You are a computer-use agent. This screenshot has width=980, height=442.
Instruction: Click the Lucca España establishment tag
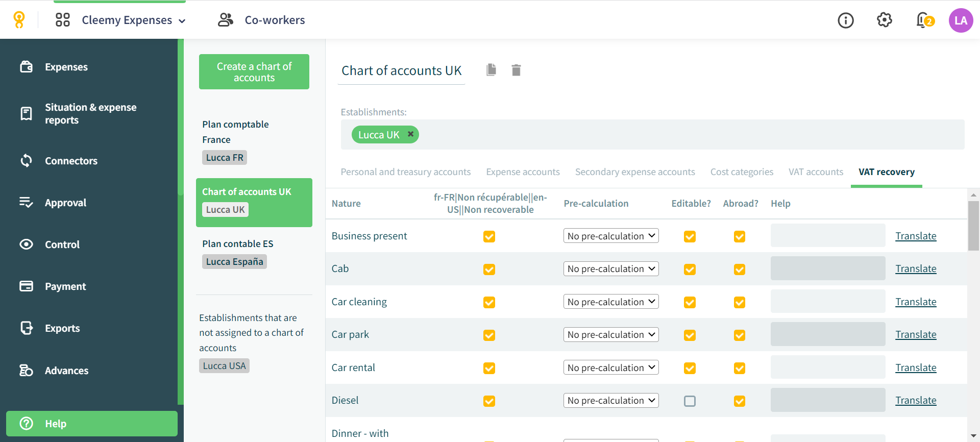pos(234,261)
